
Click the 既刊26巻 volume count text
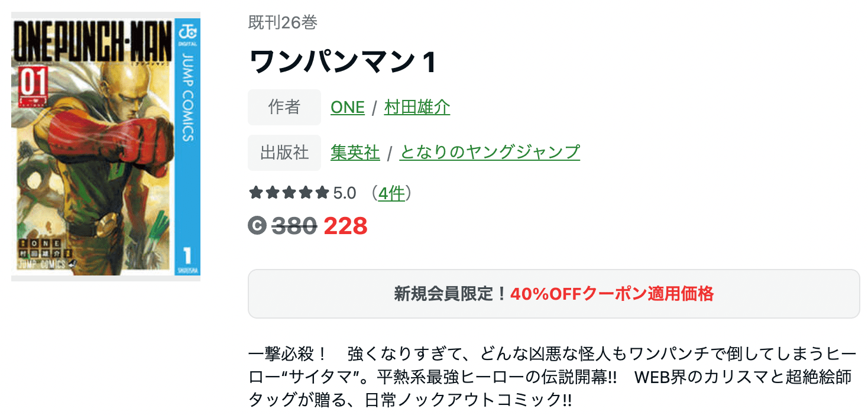283,22
